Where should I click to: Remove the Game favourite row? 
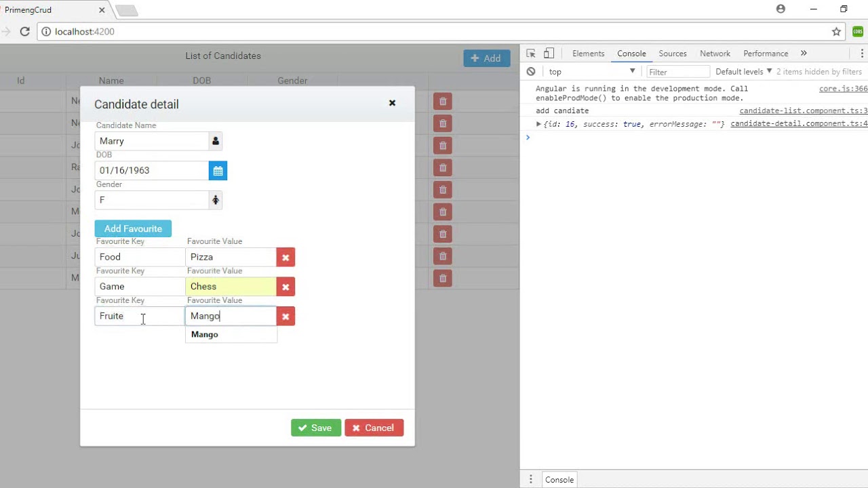click(285, 287)
